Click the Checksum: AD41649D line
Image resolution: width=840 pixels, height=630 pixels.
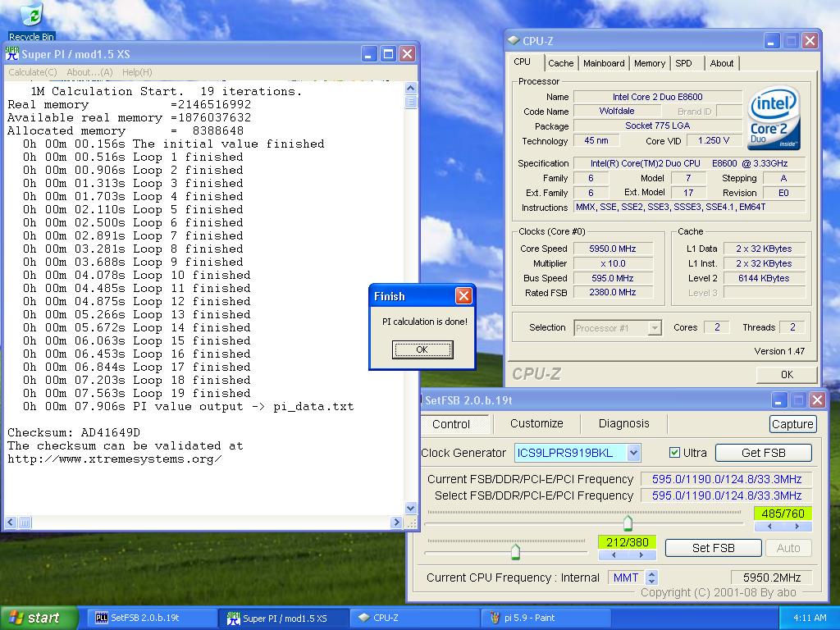point(73,432)
